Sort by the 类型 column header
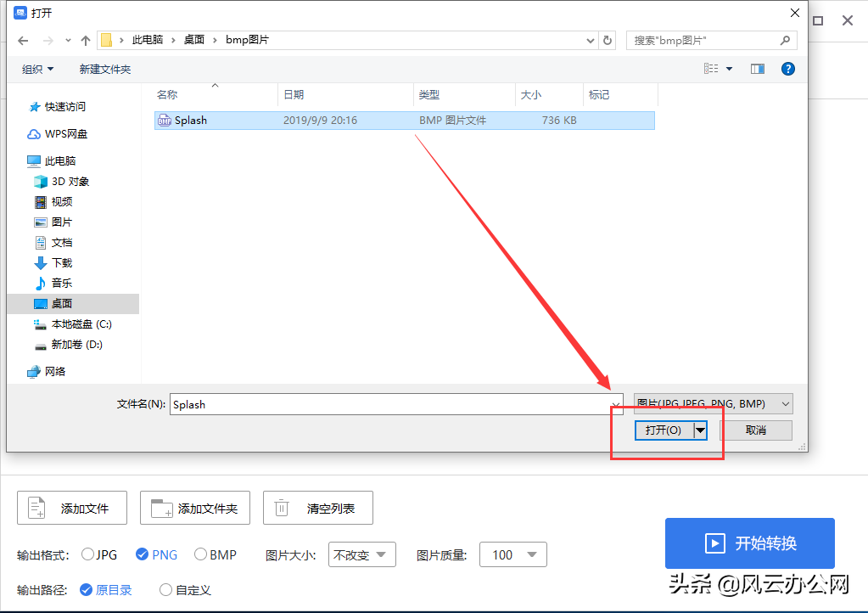 (x=464, y=95)
